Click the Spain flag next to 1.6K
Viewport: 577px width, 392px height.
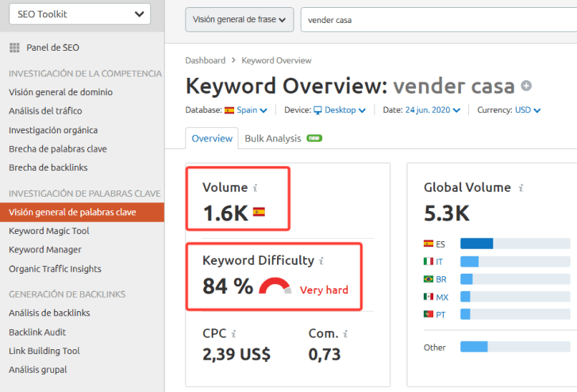tap(259, 212)
